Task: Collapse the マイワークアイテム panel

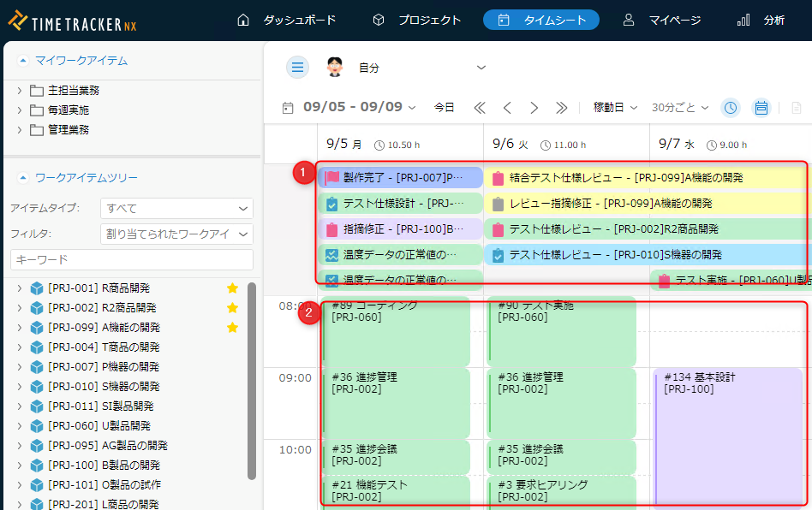Action: 23,61
